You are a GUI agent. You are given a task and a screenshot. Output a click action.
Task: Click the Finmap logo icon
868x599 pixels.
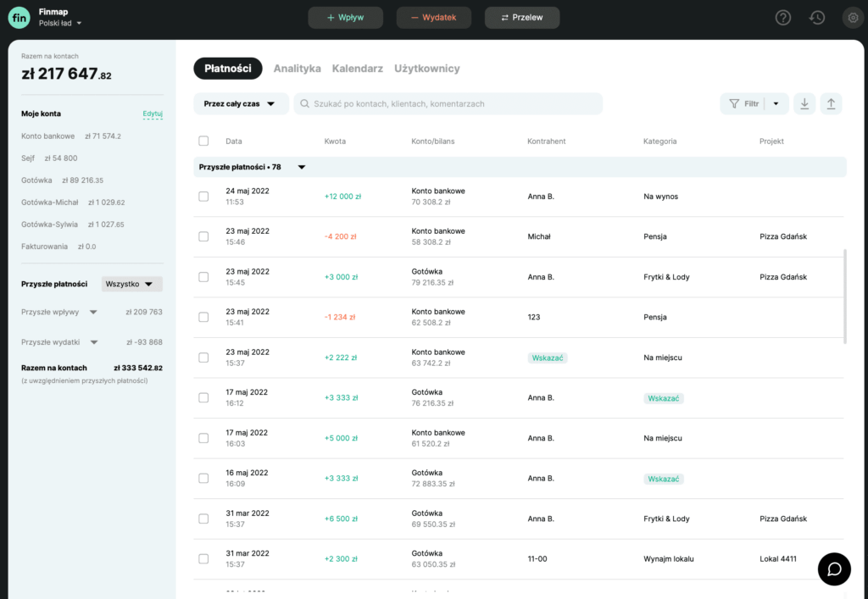[x=19, y=18]
